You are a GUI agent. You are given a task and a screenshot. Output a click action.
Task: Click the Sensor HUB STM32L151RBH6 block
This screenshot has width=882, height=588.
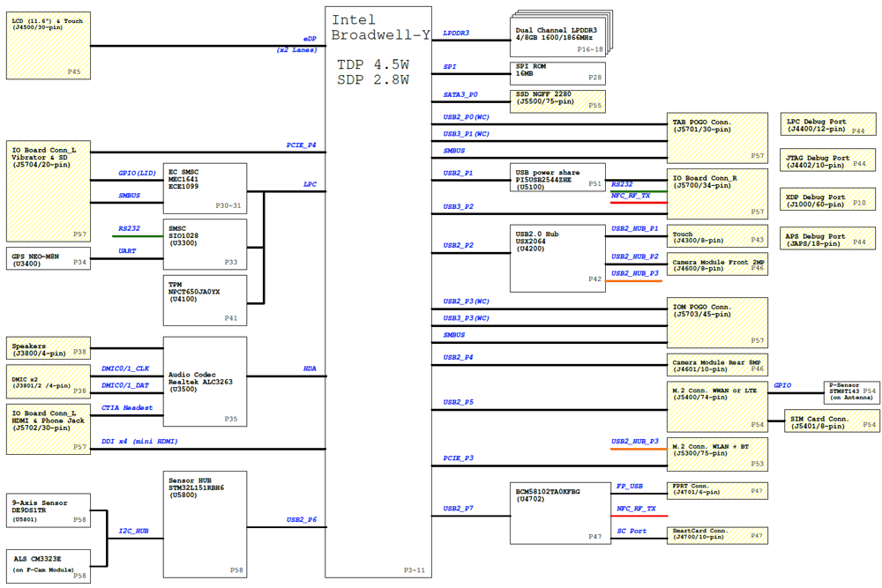[205, 525]
